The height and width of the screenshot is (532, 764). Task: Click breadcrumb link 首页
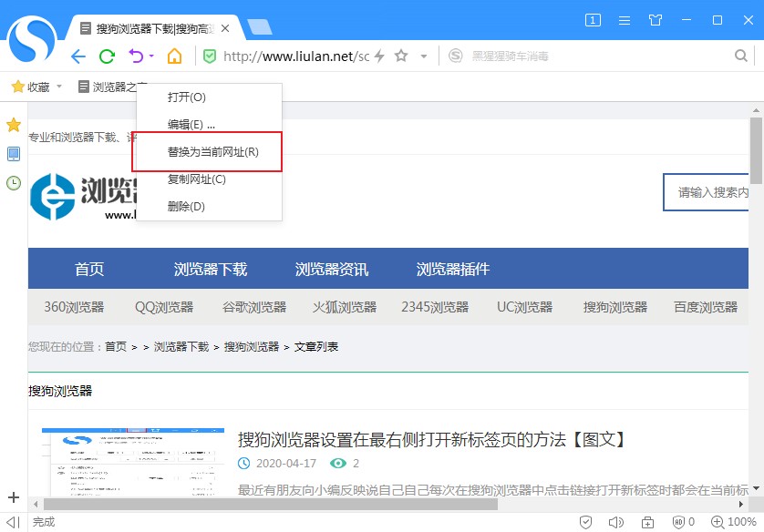pos(116,346)
